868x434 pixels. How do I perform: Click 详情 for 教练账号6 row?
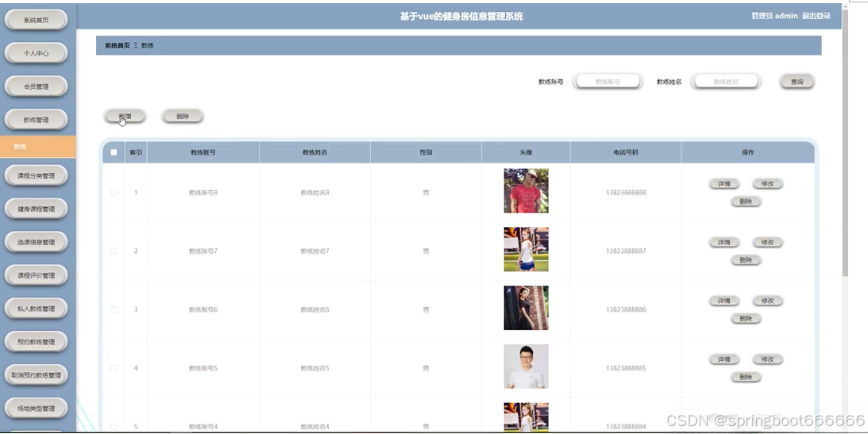pos(724,301)
